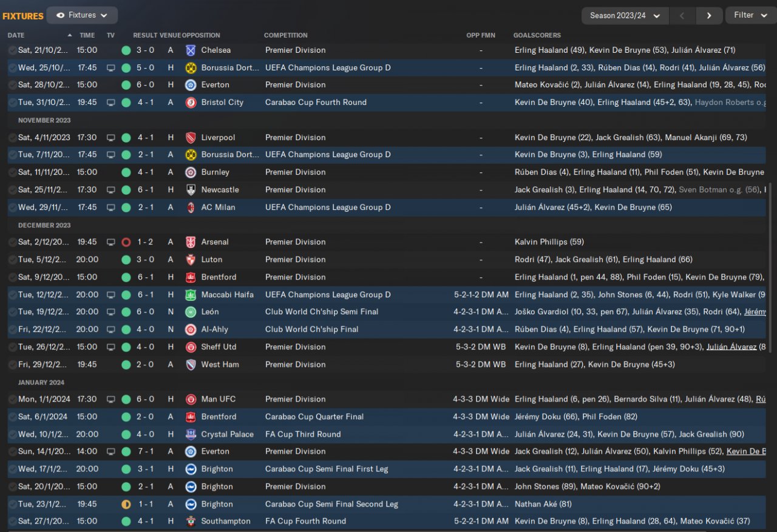Click the check mark beside Sat, 4/11/2023

click(x=12, y=138)
